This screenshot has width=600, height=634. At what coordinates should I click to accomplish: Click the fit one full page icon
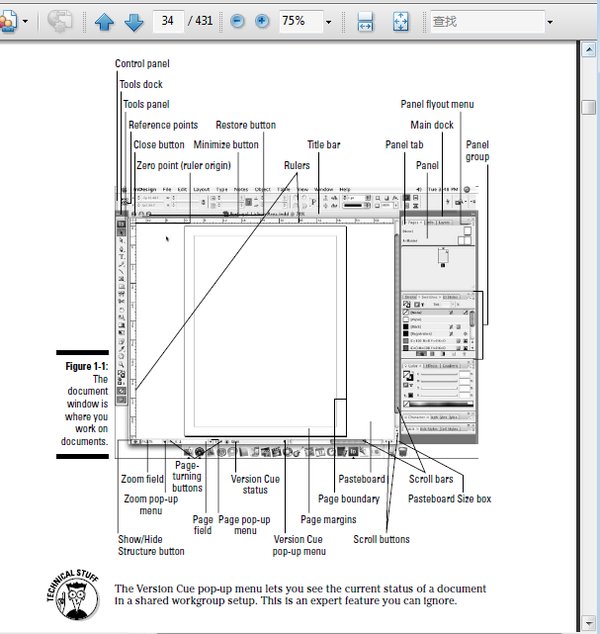[401, 21]
